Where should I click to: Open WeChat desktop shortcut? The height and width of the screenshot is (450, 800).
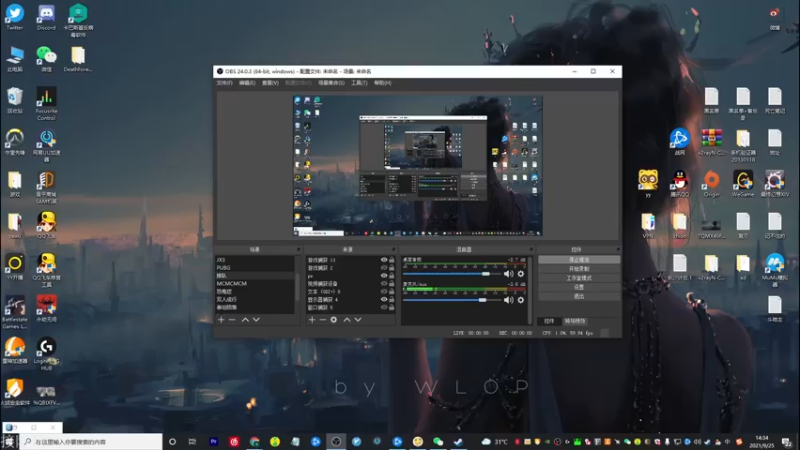click(46, 59)
